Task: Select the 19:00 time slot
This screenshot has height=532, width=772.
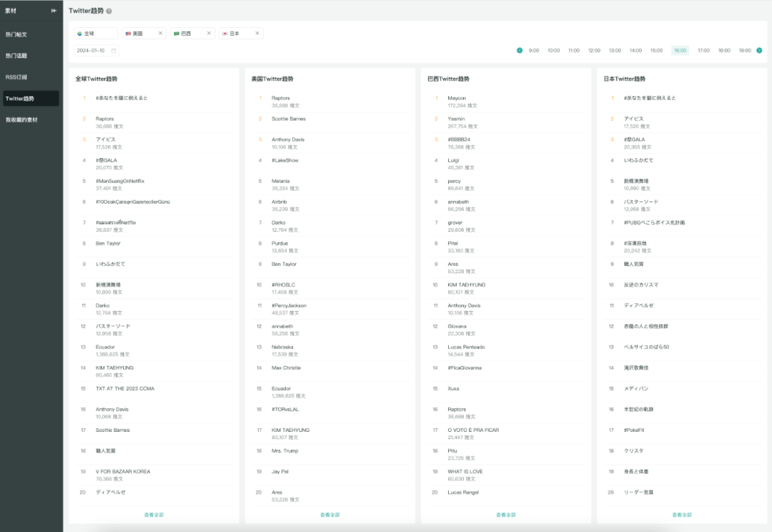Action: (x=745, y=50)
